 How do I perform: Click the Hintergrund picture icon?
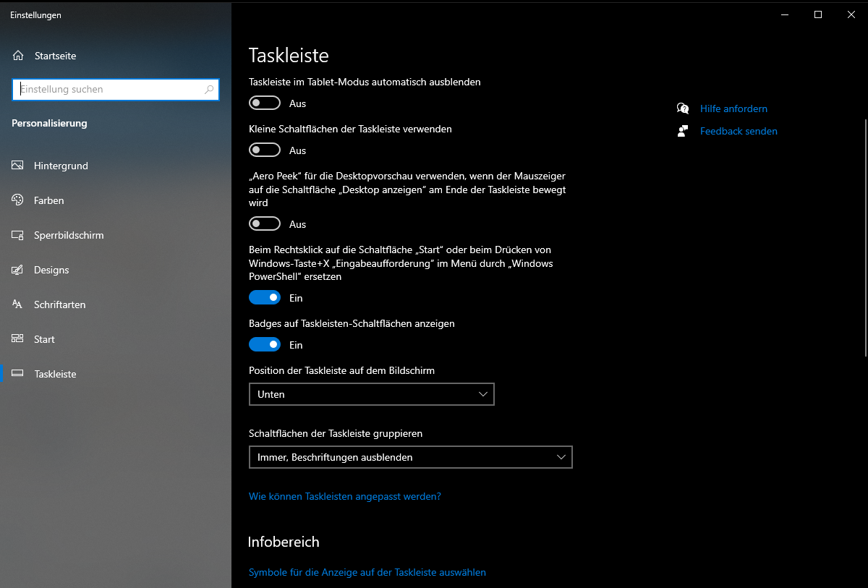point(18,166)
